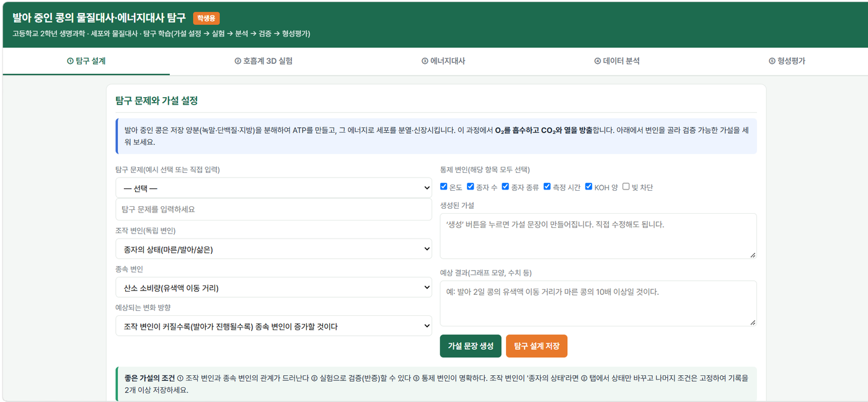This screenshot has height=402, width=868.
Task: Expand the 예상되는 변화 방향 dropdown
Action: [x=273, y=326]
